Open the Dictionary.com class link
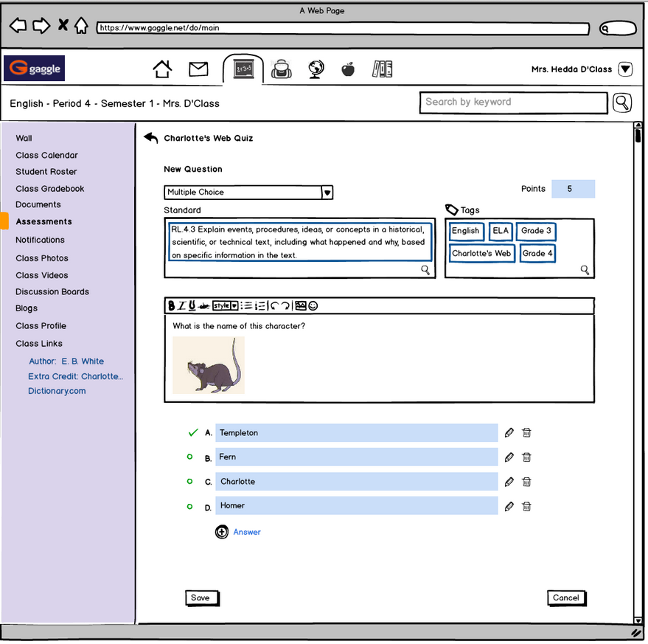648x644 pixels. (x=57, y=392)
